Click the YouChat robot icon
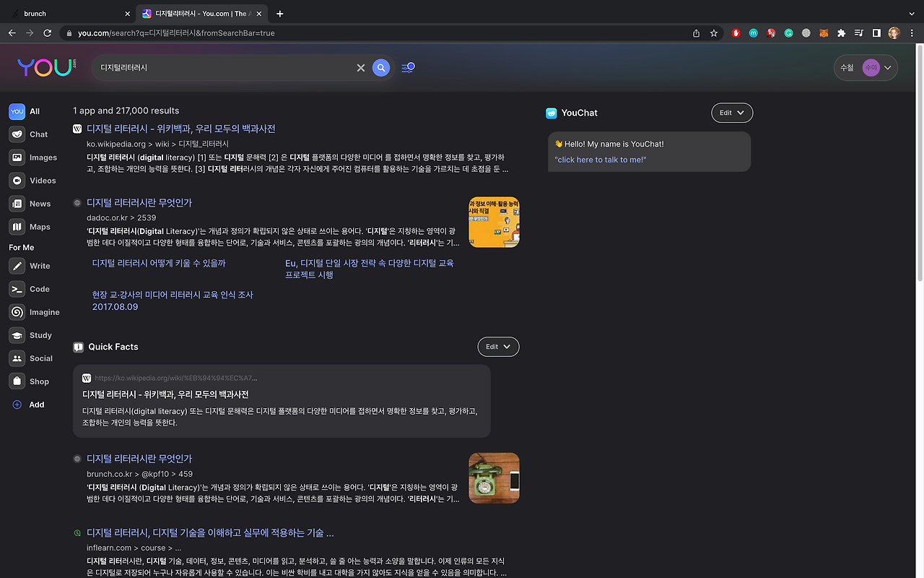 click(x=552, y=113)
